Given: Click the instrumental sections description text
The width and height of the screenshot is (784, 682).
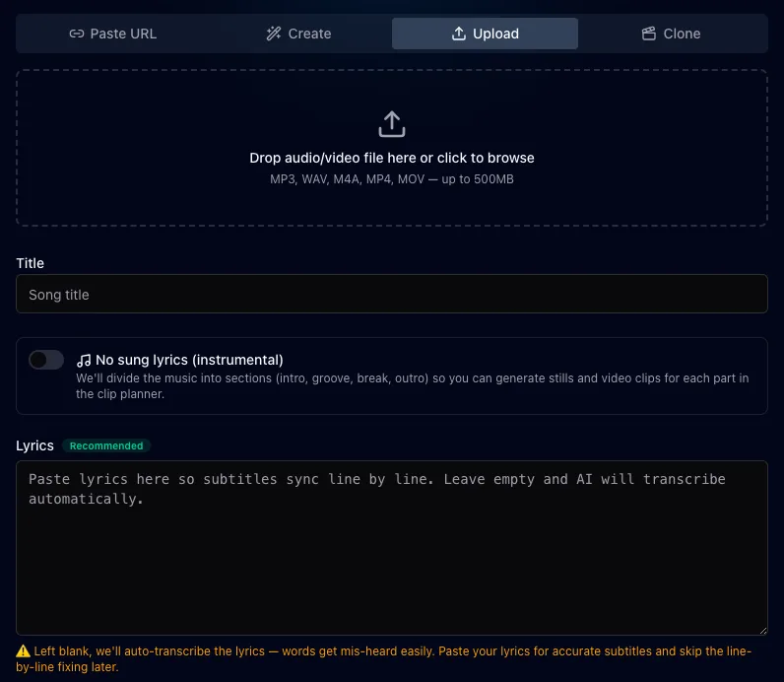Looking at the screenshot, I should [x=412, y=385].
